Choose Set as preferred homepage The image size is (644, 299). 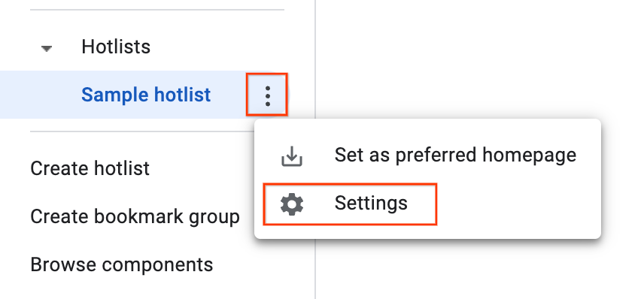click(x=427, y=156)
